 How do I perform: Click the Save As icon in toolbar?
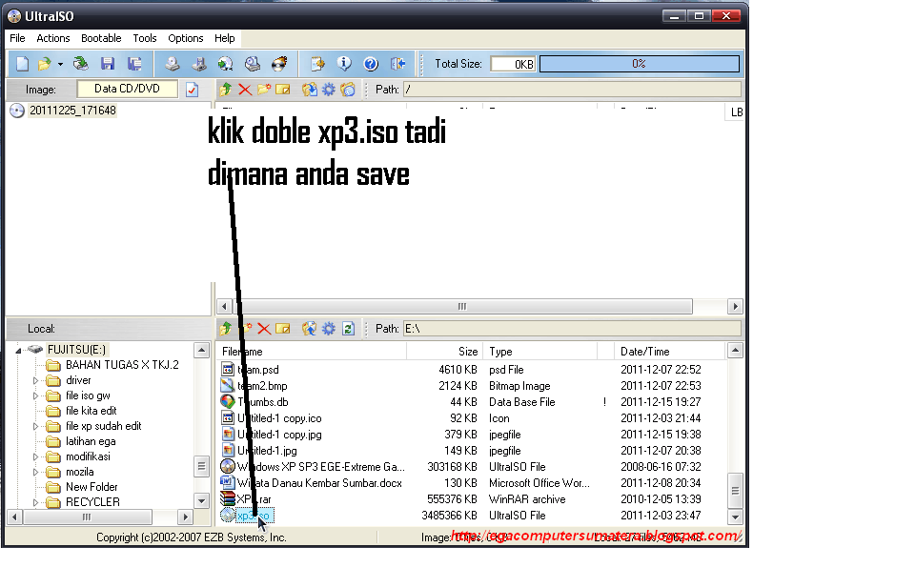tap(135, 64)
